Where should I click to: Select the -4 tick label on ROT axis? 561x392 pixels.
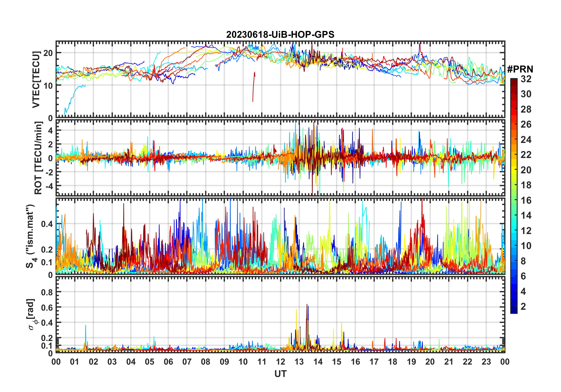49,186
